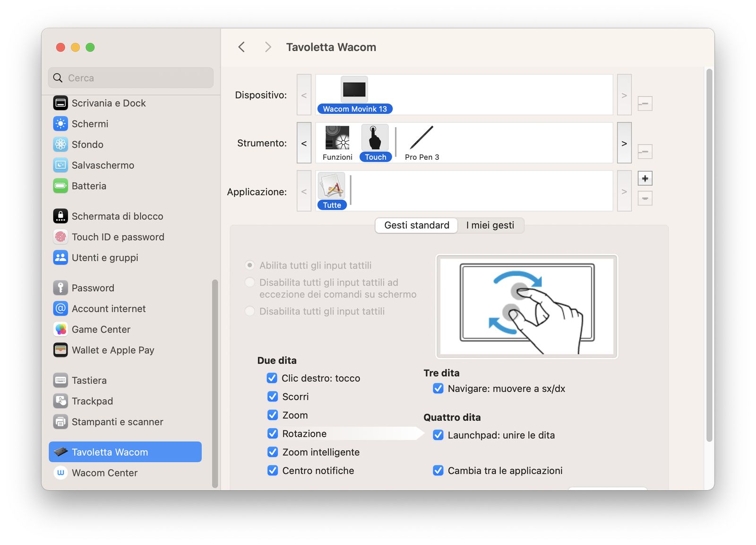The image size is (756, 545).
Task: Select Tavoletta Wacom in sidebar
Action: [x=126, y=452]
